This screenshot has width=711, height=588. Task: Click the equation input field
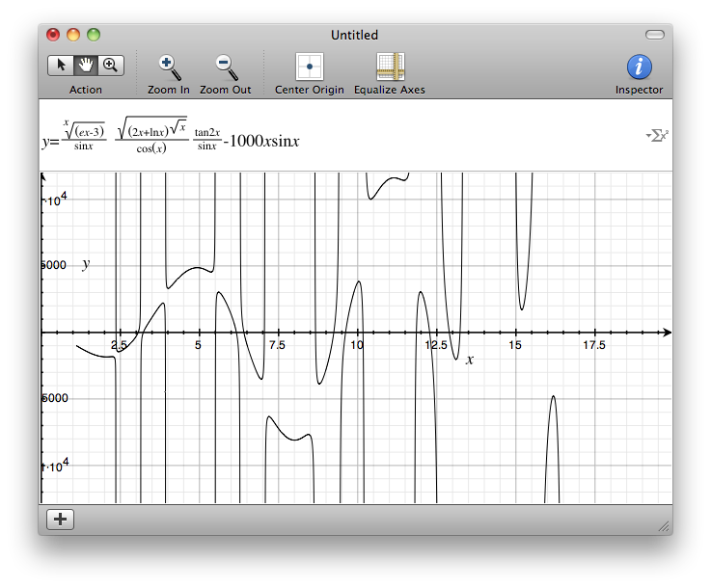[x=355, y=135]
